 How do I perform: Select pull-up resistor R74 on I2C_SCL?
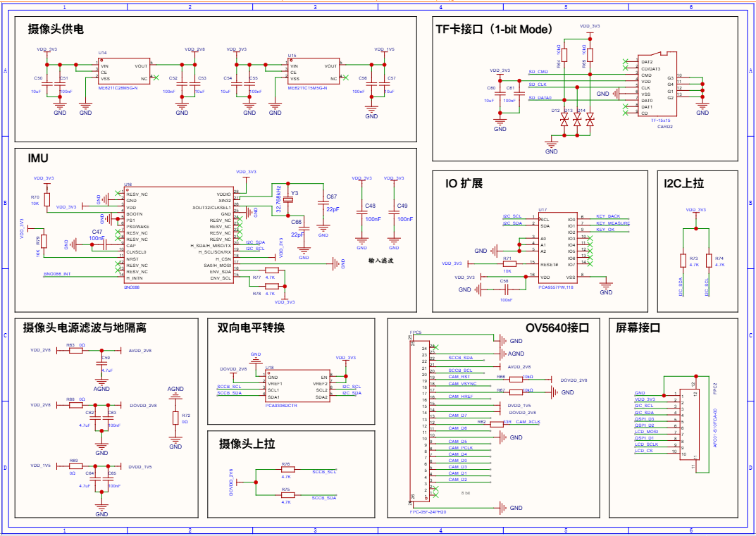pos(708,261)
